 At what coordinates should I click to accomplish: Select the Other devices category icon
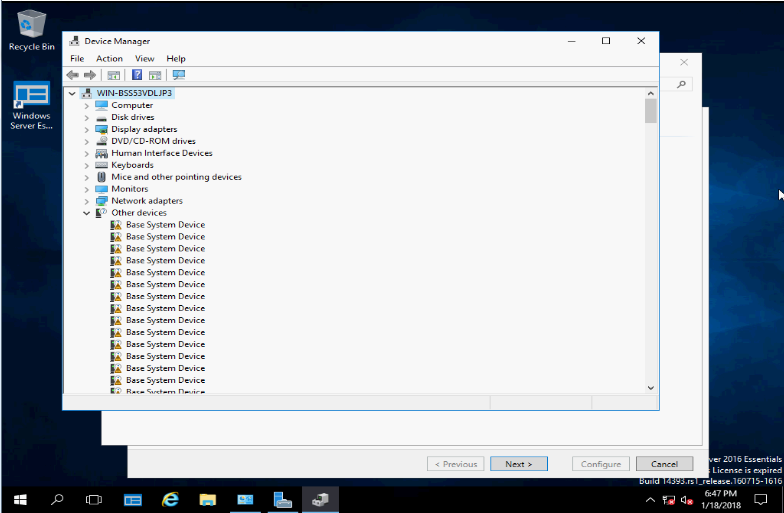coord(102,212)
